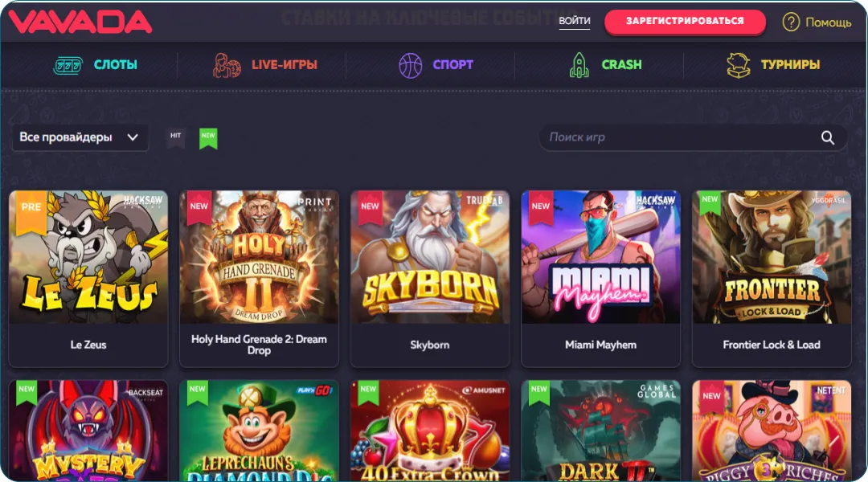Open the Skyborn game thumbnail
Viewport: 868px width, 482px height.
(x=429, y=257)
